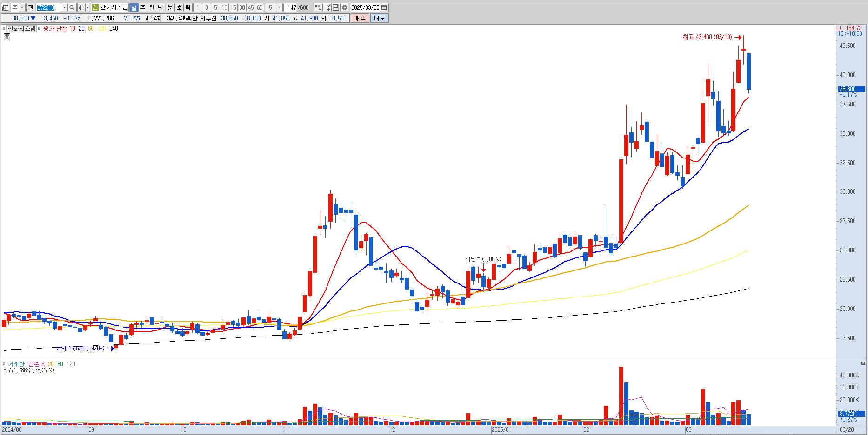Open the stock code history dropdown
Image resolution: width=868 pixels, height=435 pixels.
[64, 7]
